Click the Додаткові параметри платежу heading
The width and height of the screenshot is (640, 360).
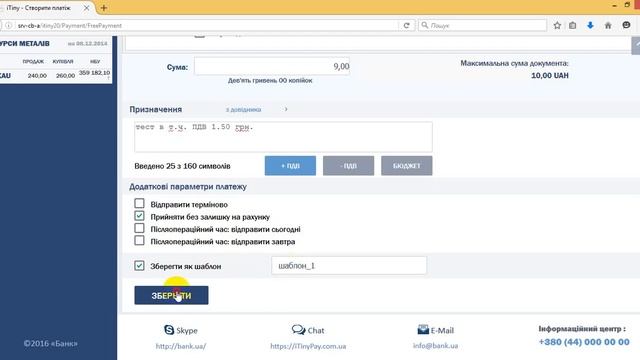(x=188, y=187)
